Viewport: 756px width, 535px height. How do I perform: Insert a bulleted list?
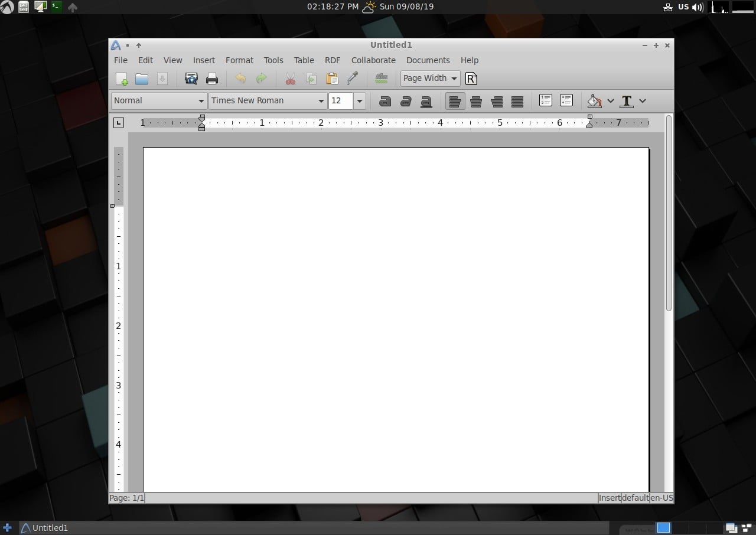point(566,101)
